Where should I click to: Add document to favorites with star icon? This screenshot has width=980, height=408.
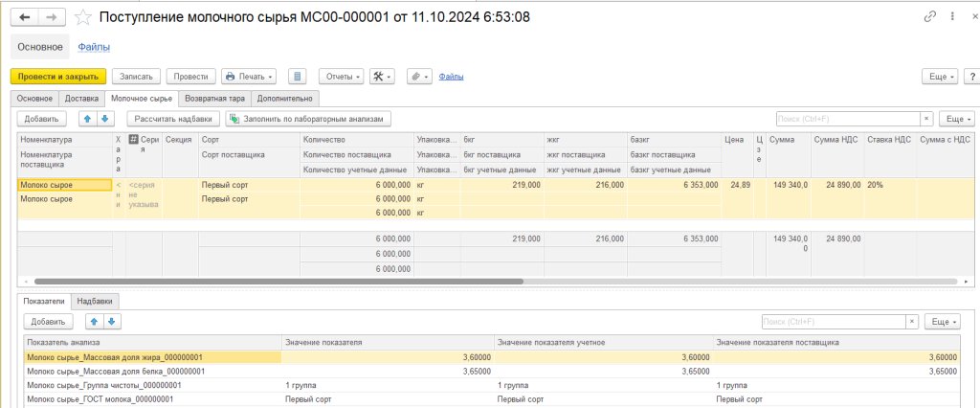point(84,17)
